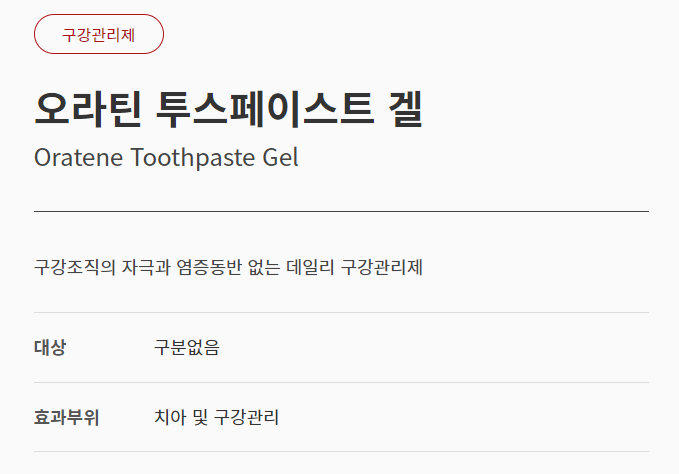Click the word 치아 in the 효과부위 row
Image resolution: width=679 pixels, height=474 pixels.
169,417
